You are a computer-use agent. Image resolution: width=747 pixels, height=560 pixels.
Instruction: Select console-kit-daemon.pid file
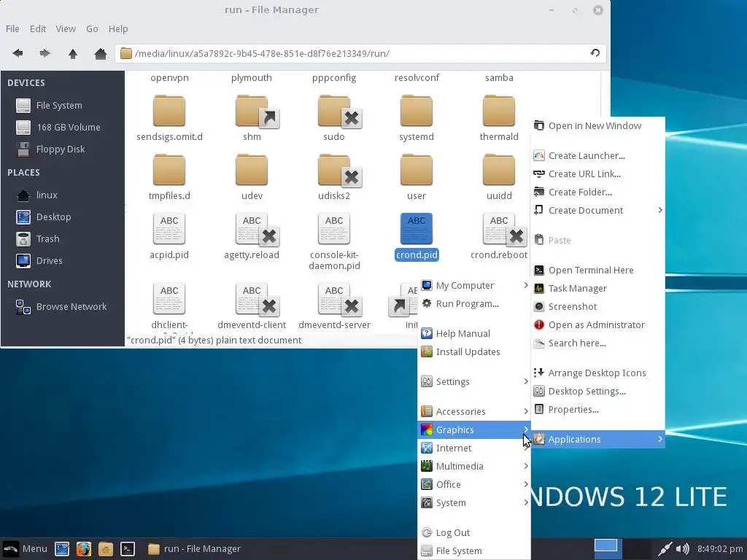pos(334,241)
